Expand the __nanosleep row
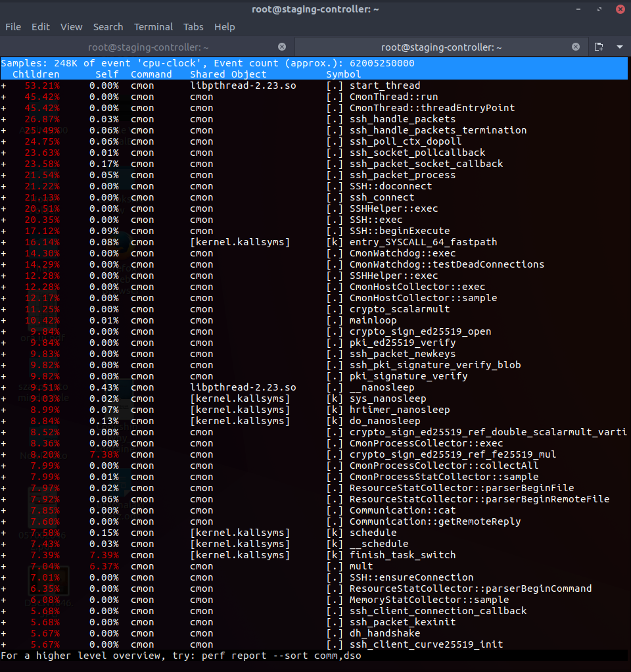The height and width of the screenshot is (672, 631). (3, 387)
